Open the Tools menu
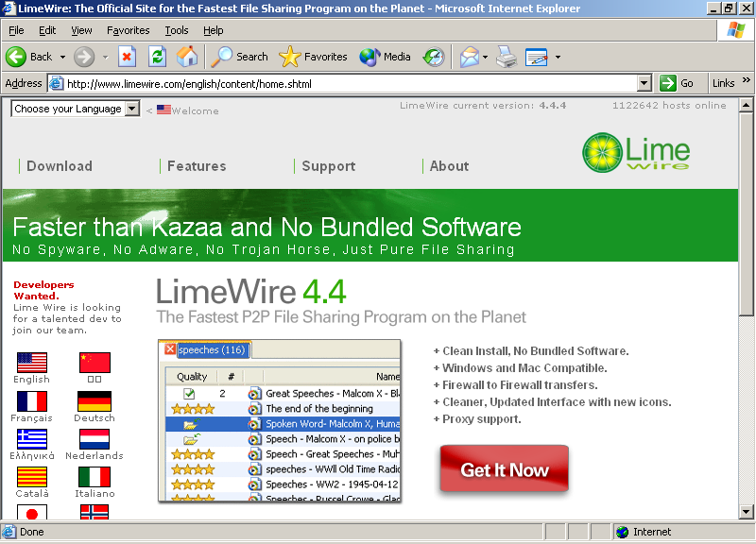Viewport: 756px width, 544px height. tap(177, 30)
